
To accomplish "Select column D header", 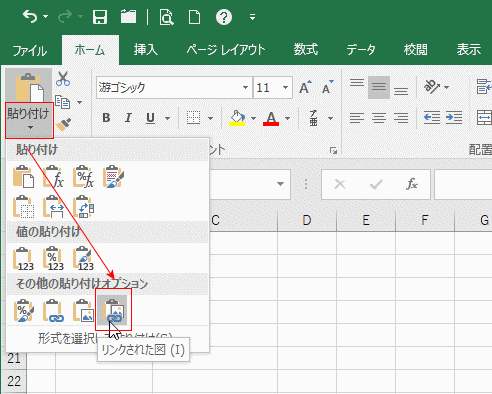I will coord(307,220).
